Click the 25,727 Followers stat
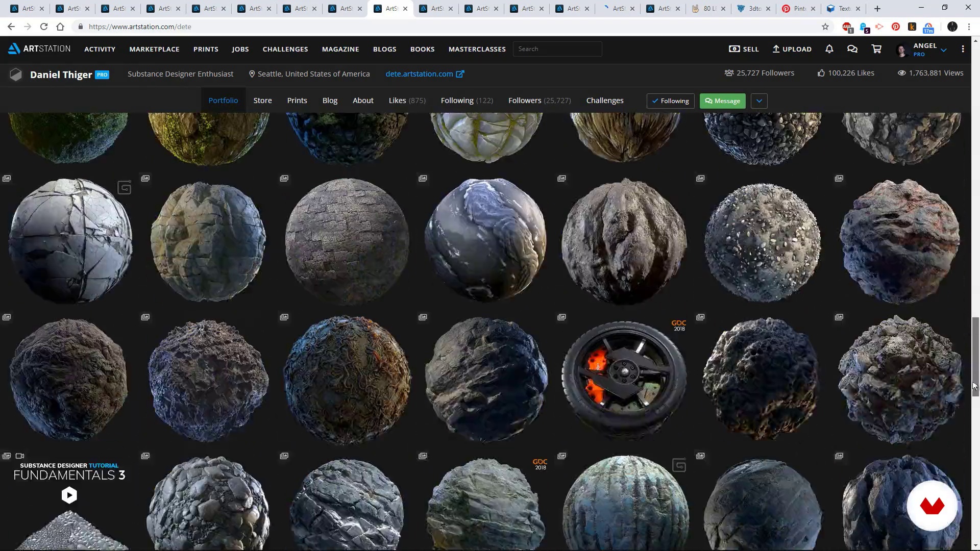The image size is (980, 551). click(759, 73)
